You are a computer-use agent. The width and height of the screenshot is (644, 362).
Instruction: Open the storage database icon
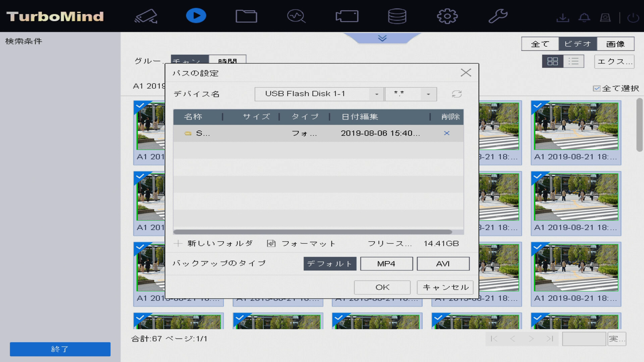click(x=397, y=16)
